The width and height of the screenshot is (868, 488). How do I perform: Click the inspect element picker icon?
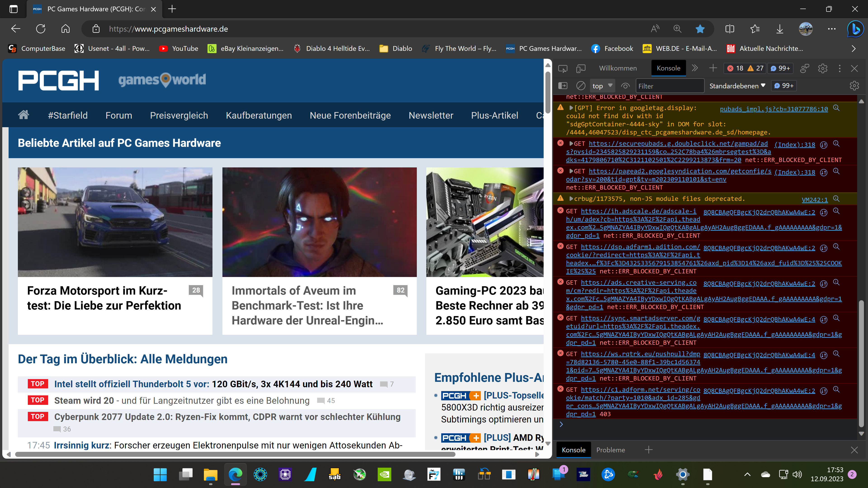coord(562,69)
